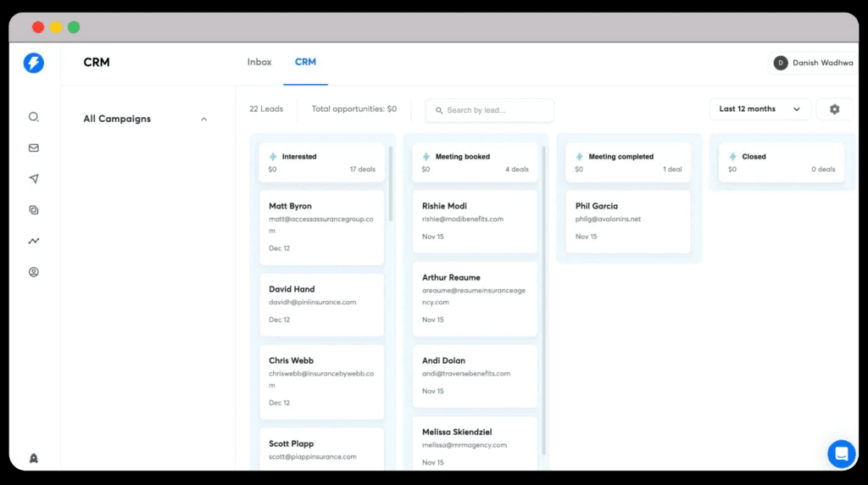This screenshot has height=485, width=868.
Task: Click email andi@traversebenefits.com
Action: click(466, 374)
